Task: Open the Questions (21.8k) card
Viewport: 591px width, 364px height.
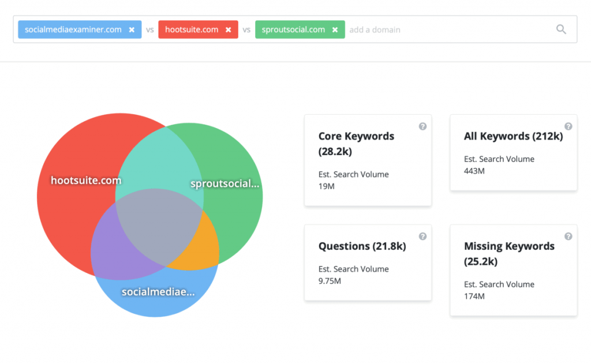Action: tap(368, 262)
